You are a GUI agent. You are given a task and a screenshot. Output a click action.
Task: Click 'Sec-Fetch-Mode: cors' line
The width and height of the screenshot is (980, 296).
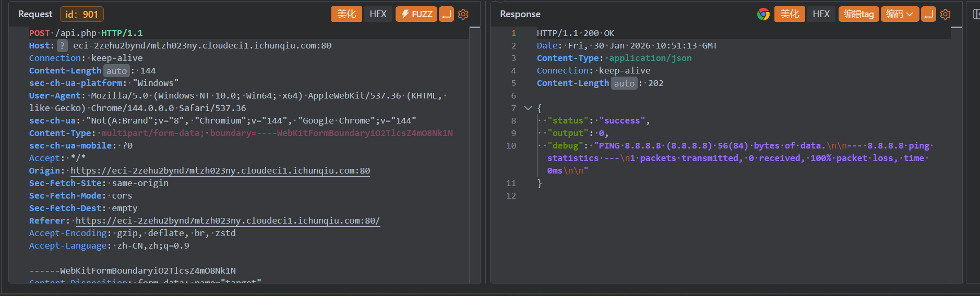pyautogui.click(x=81, y=196)
